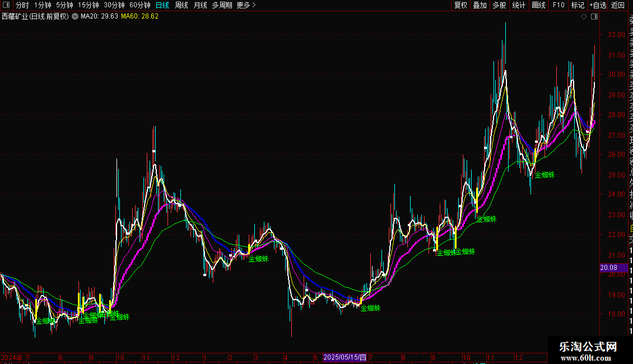Click the 20.08 price tag on axis
The height and width of the screenshot is (364, 633).
(x=609, y=268)
